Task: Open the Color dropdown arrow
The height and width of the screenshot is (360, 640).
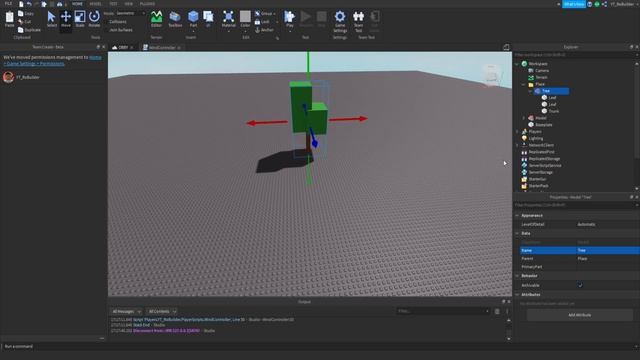Action: [245, 31]
